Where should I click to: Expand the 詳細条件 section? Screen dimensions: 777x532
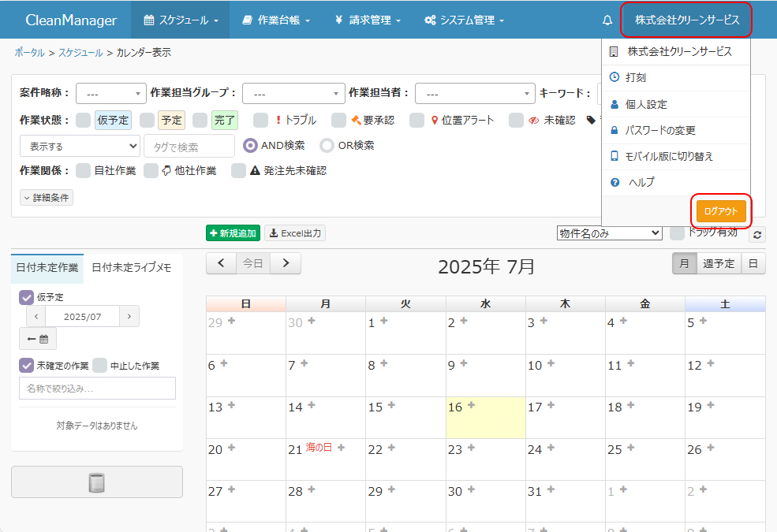pyautogui.click(x=47, y=198)
